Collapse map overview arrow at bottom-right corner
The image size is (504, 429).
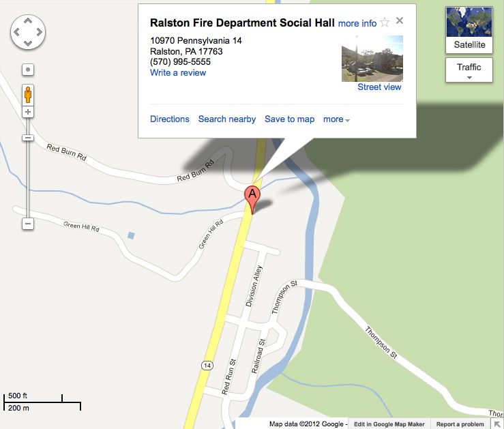pos(497,424)
